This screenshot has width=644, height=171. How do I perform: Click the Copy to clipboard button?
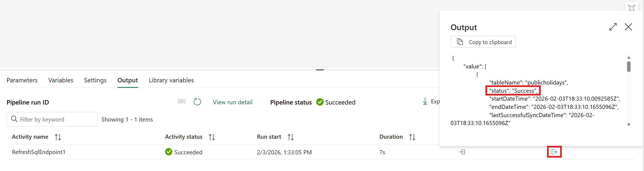(483, 42)
